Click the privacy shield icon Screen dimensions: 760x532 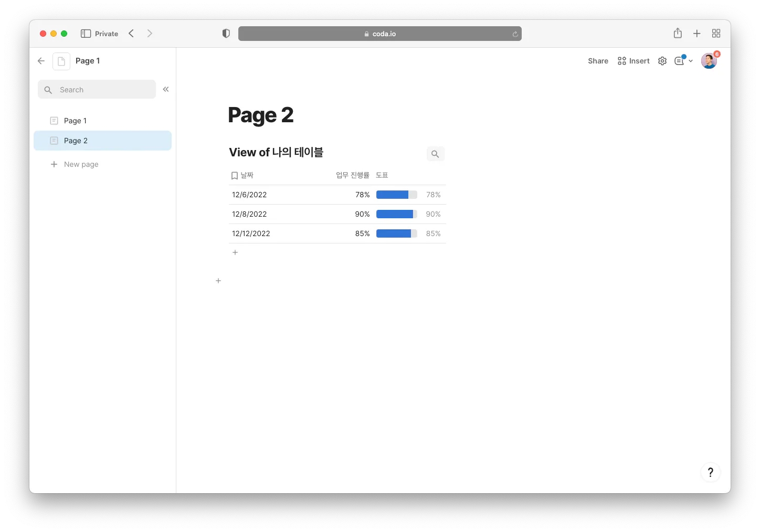[226, 34]
